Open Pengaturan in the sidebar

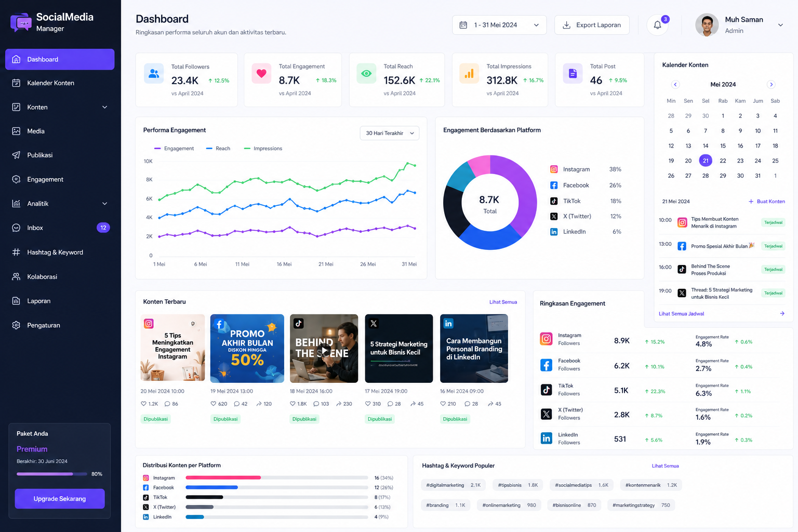[x=60, y=325]
